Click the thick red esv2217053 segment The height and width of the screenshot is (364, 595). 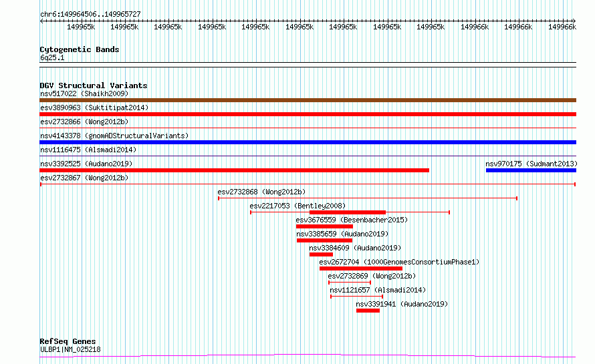(x=348, y=212)
